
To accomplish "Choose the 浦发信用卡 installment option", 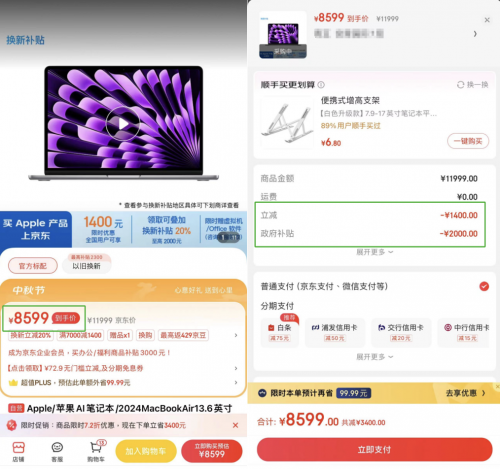I will pyautogui.click(x=335, y=332).
